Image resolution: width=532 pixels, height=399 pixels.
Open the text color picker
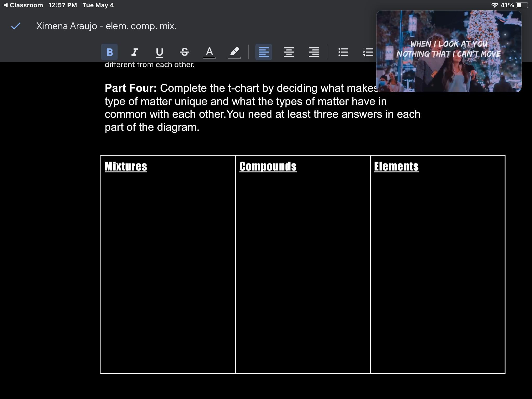[x=209, y=52]
